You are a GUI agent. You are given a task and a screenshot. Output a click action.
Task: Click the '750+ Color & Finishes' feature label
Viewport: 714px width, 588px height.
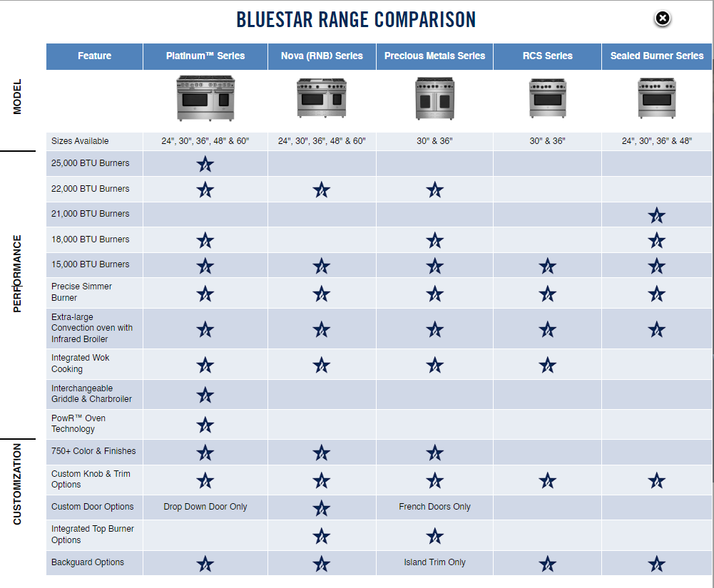pos(94,451)
